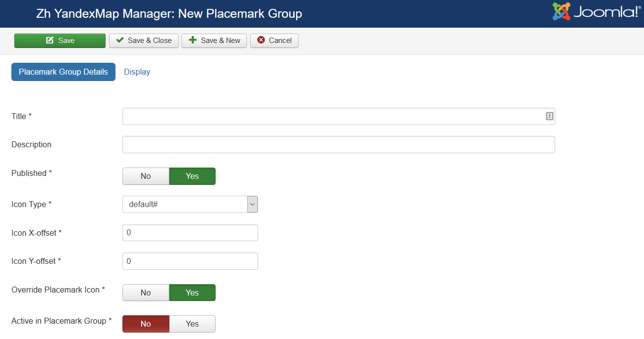This screenshot has height=339, width=644.
Task: Click into the Description field
Action: tap(339, 145)
